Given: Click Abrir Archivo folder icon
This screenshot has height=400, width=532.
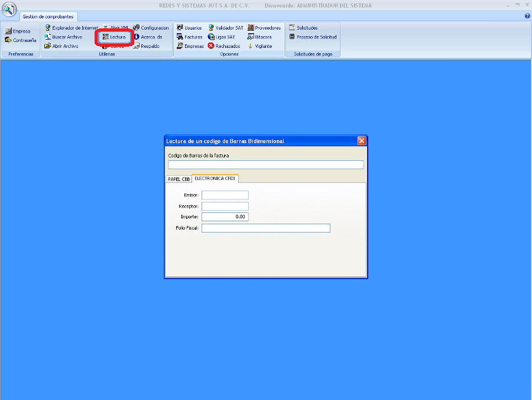Looking at the screenshot, I should (x=48, y=46).
